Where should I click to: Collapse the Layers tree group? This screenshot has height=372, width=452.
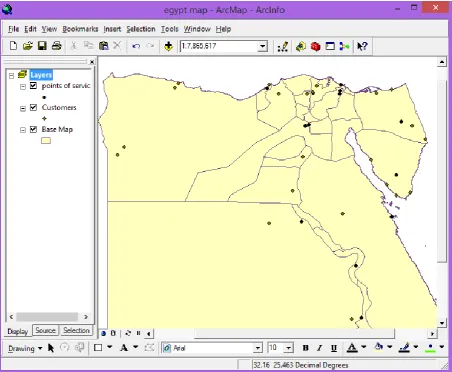pyautogui.click(x=12, y=76)
